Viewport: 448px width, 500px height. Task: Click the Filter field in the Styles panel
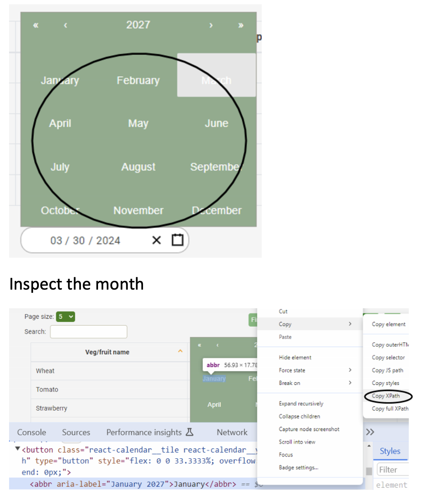(x=391, y=469)
